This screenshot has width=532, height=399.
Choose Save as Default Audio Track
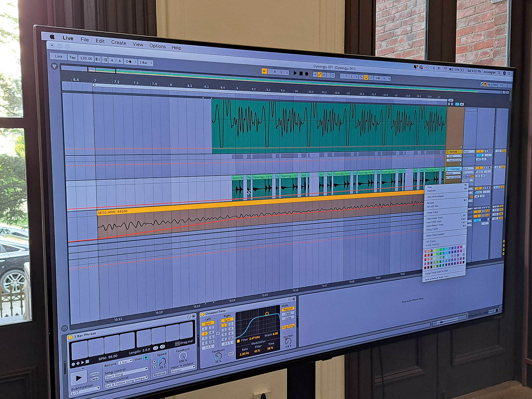(436, 278)
